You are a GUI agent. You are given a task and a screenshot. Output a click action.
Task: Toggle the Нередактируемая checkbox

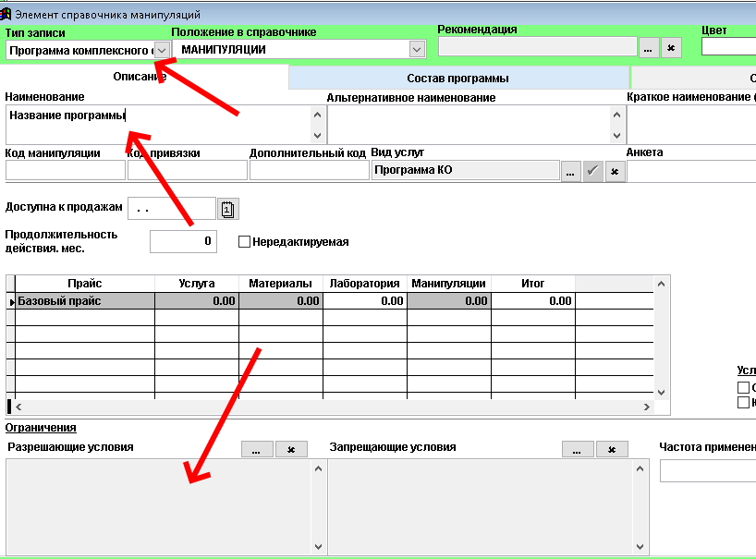tap(245, 242)
